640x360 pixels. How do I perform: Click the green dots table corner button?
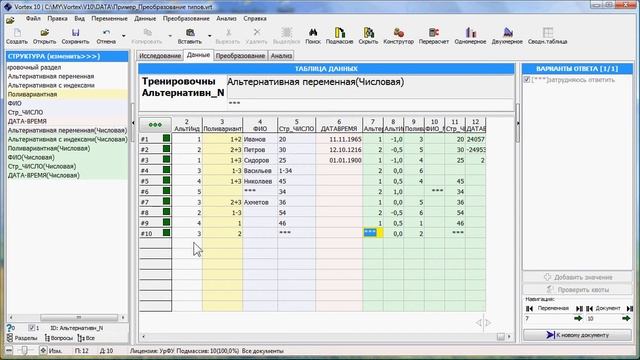pos(155,124)
